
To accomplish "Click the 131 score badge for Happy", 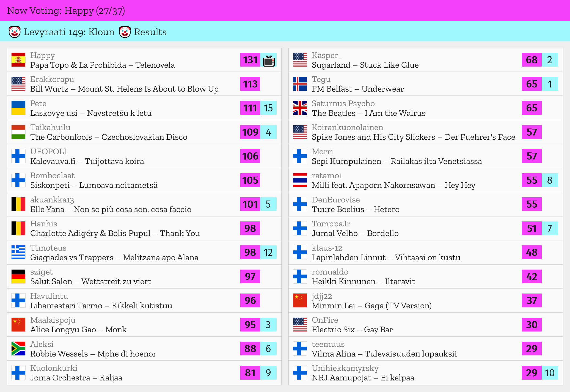I will pyautogui.click(x=250, y=60).
